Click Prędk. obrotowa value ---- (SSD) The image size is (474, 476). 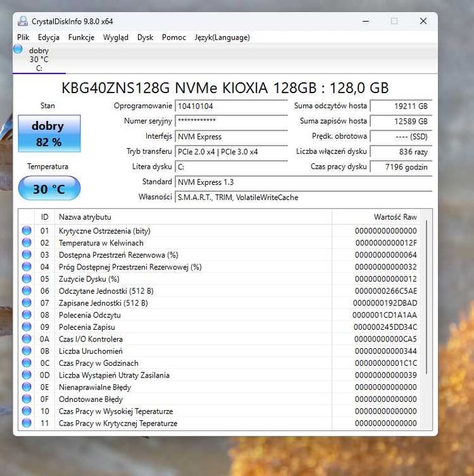[x=401, y=137]
